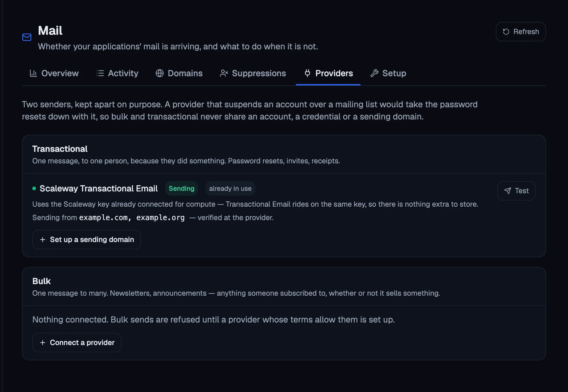
Task: Click the bar chart icon beside Overview
Action: point(33,73)
